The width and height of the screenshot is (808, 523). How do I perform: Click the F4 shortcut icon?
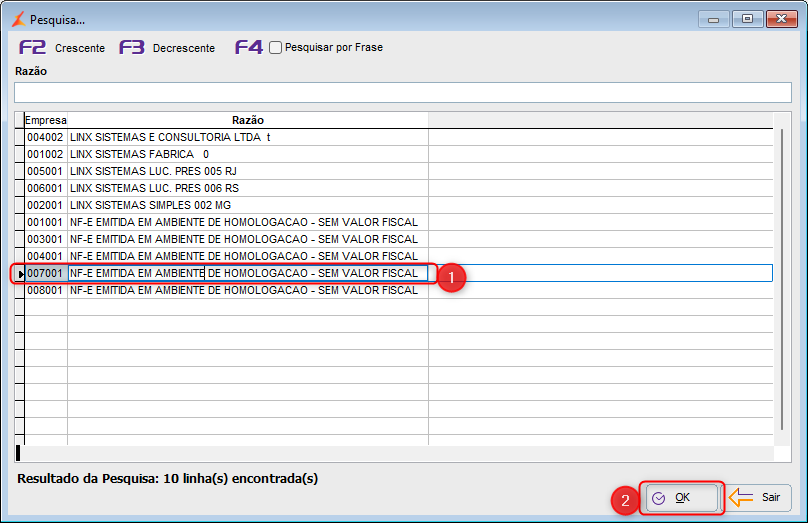pyautogui.click(x=249, y=47)
